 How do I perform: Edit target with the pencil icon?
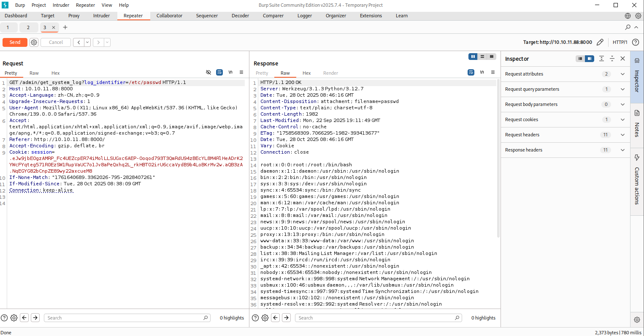(600, 42)
